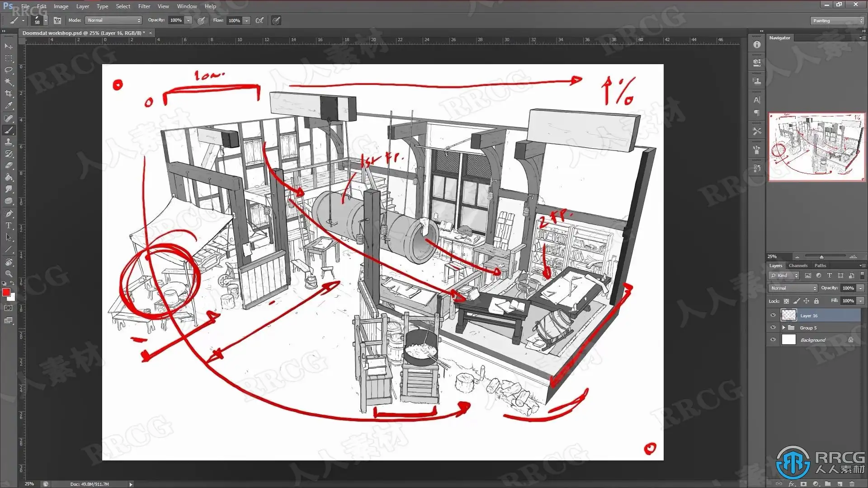Click the Navigator preview thumbnail
868x488 pixels.
click(x=816, y=147)
